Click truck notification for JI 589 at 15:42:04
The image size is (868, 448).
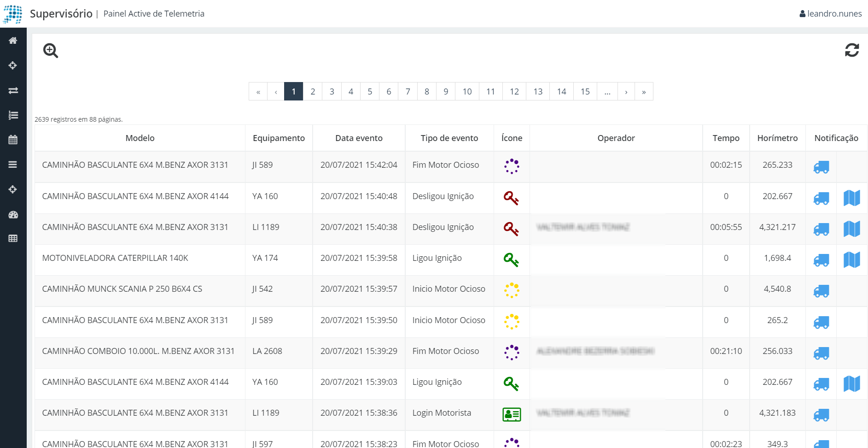point(821,167)
